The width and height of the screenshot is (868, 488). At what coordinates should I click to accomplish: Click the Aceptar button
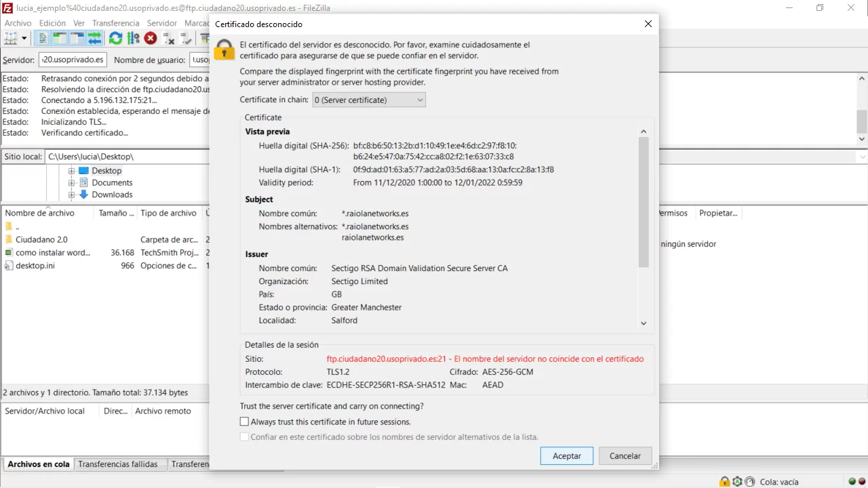[567, 455]
